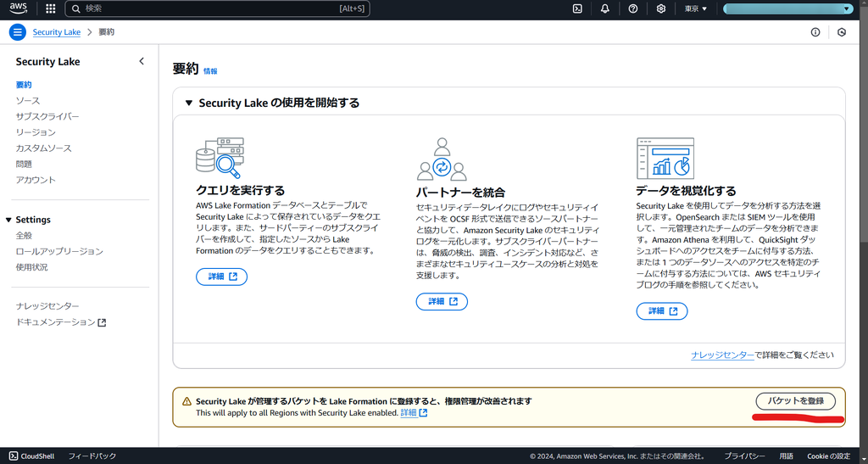Click external link icon next to banner 詳細

pyautogui.click(x=423, y=413)
